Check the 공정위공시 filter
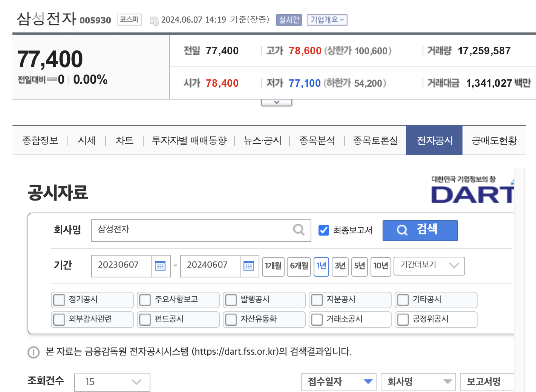This screenshot has height=392, width=536. pyautogui.click(x=403, y=320)
